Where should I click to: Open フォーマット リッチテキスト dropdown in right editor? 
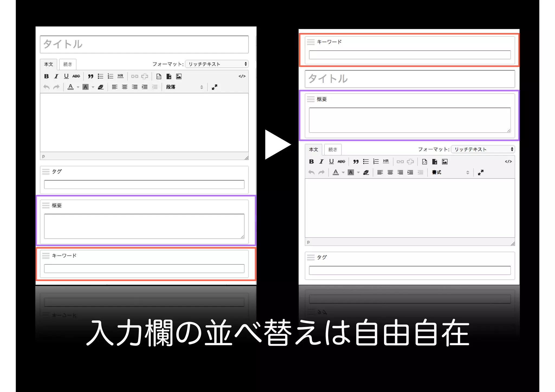tap(483, 149)
